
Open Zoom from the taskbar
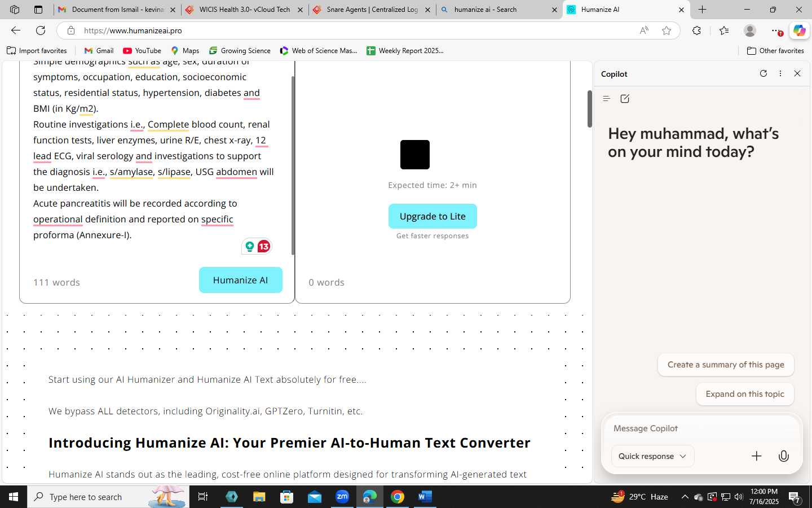click(342, 497)
